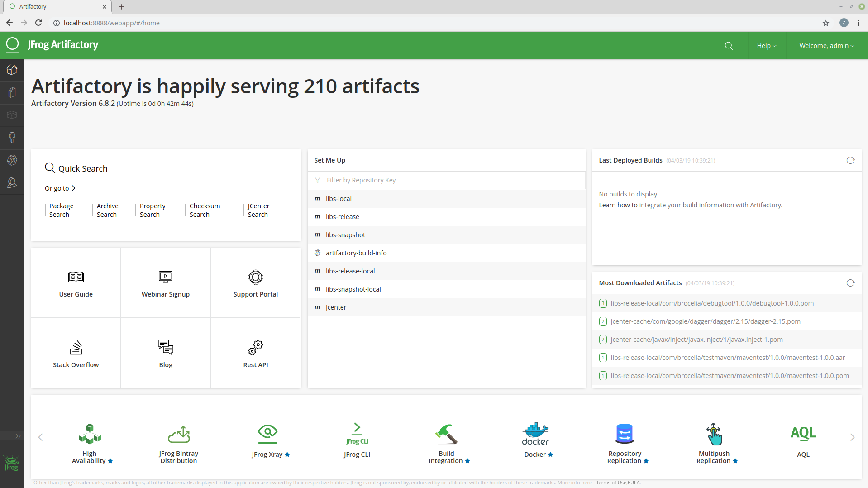Viewport: 868px width, 488px height.
Task: Open the browser three-dot menu
Action: click(x=858, y=23)
